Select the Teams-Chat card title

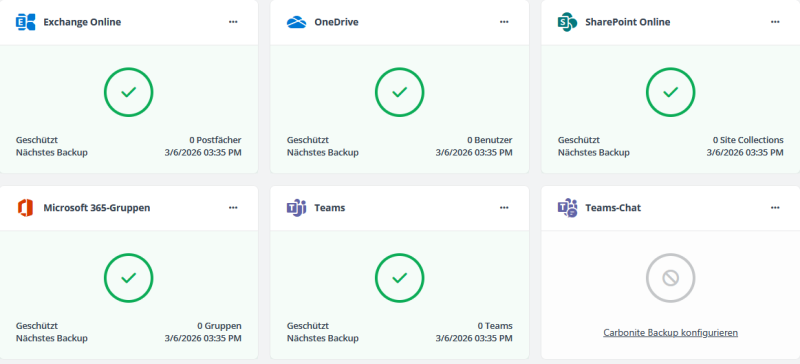[x=613, y=208]
